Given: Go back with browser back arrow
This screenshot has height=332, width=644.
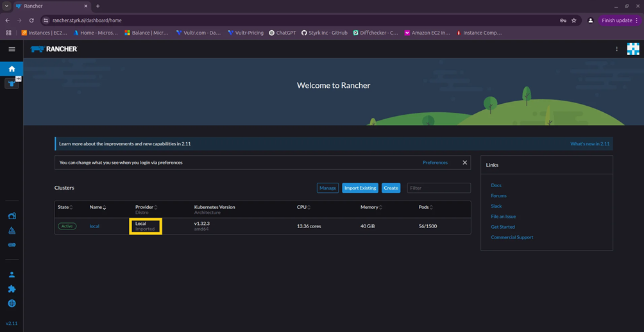Looking at the screenshot, I should pos(8,20).
